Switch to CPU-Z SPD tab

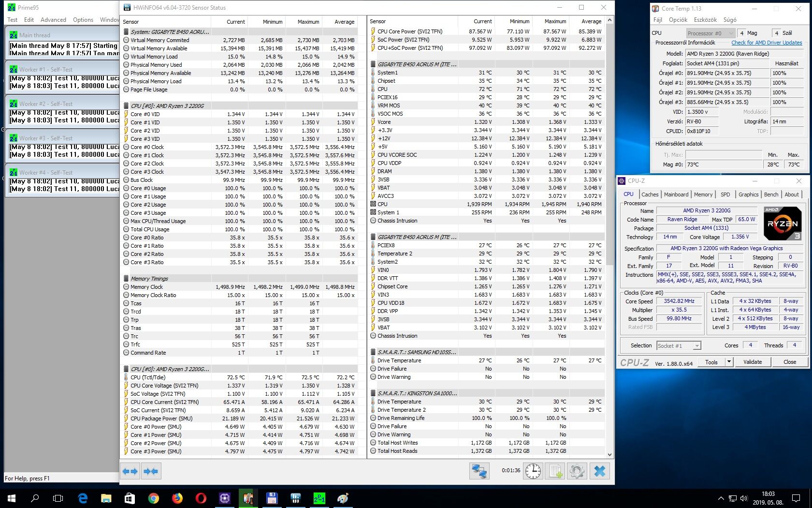[x=725, y=194]
